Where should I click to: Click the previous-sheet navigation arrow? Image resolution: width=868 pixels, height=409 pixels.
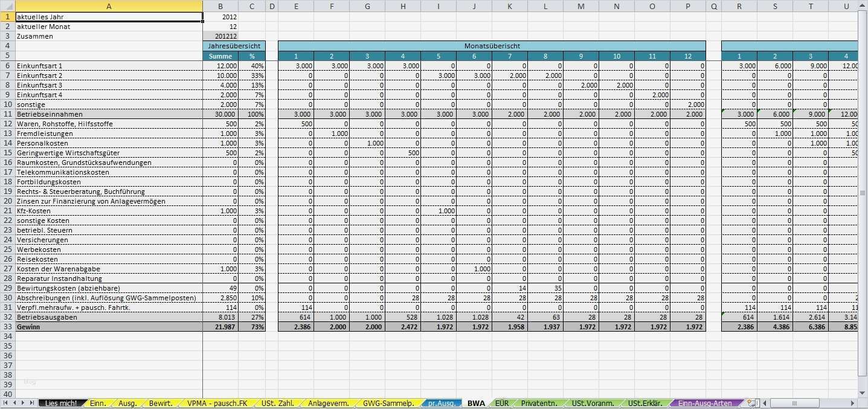14,402
